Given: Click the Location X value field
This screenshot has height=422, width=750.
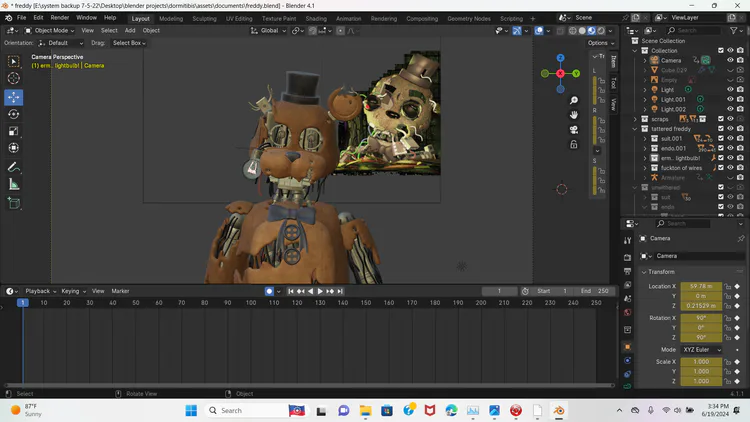Looking at the screenshot, I should 701,286.
